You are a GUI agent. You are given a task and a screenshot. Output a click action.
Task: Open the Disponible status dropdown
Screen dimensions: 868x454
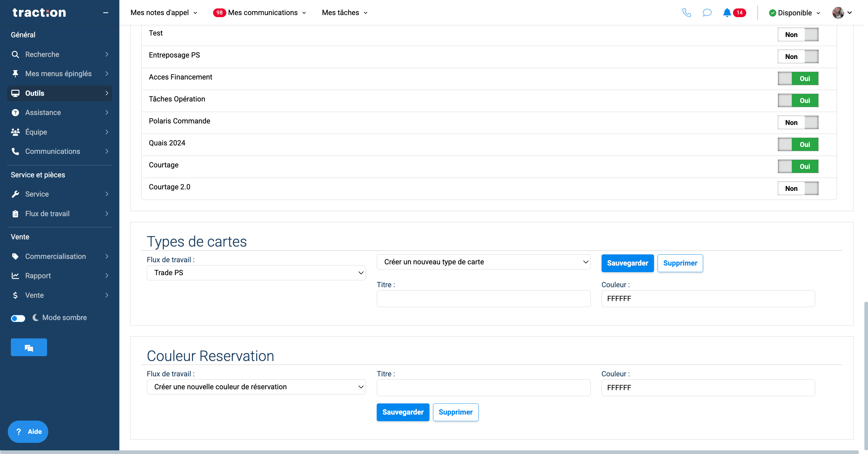point(794,13)
